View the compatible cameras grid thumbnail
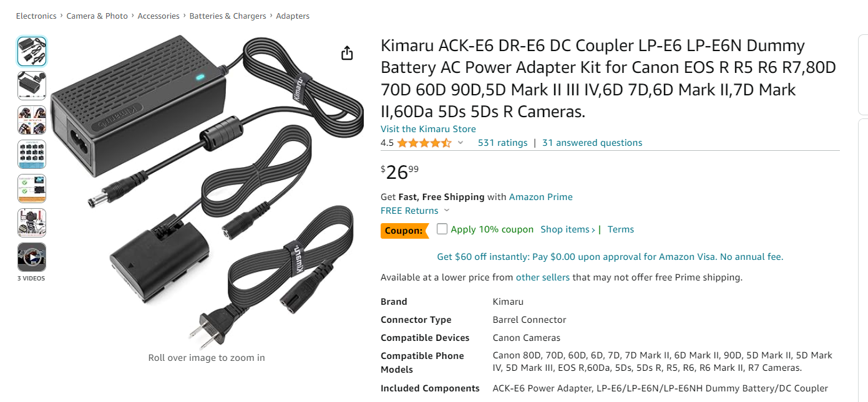This screenshot has height=402, width=868. tap(31, 154)
